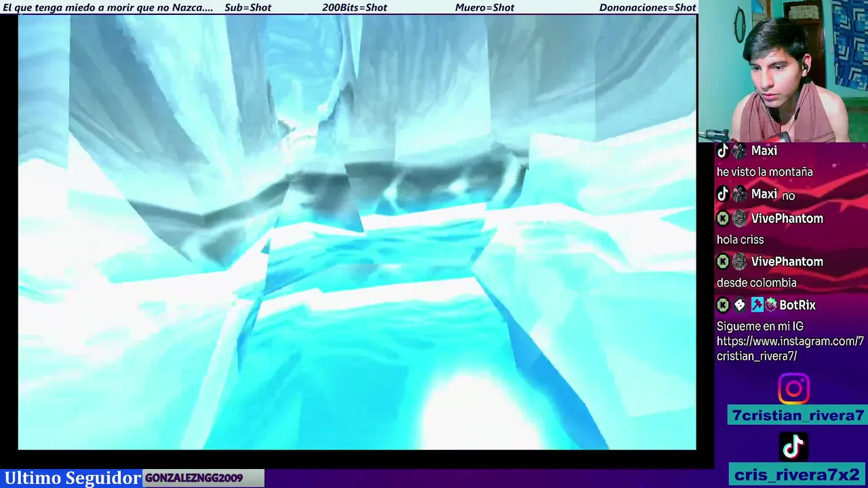Click the 'Dononaciones=Shot' banner text
Viewport: 868px width, 488px height.
tap(648, 7)
